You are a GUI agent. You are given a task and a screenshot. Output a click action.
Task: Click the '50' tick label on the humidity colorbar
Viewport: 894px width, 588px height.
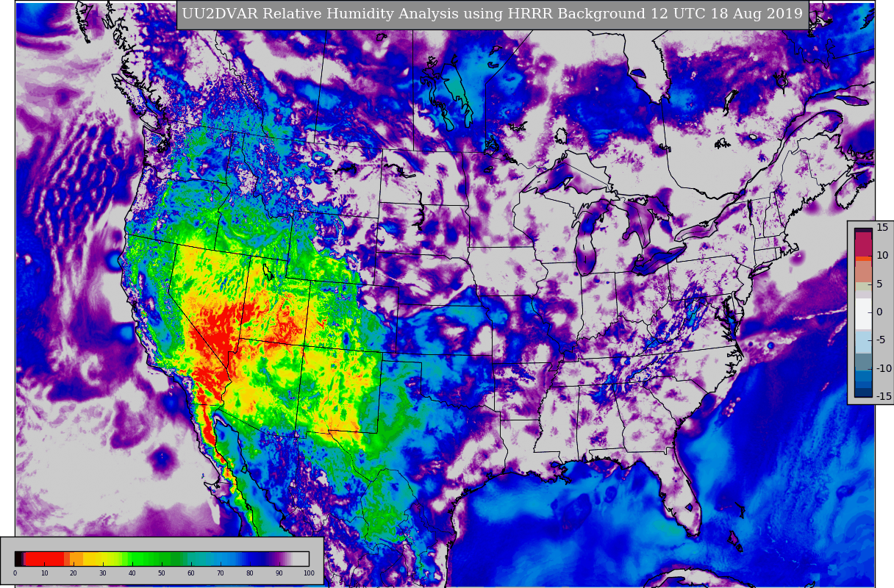pos(162,573)
